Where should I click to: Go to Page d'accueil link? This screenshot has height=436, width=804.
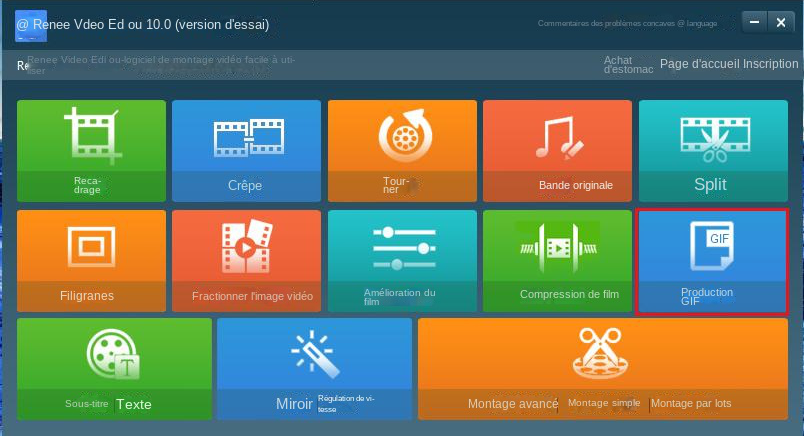click(699, 64)
